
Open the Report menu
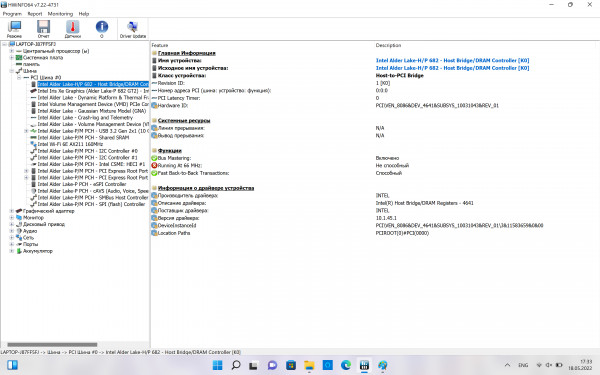tap(35, 14)
